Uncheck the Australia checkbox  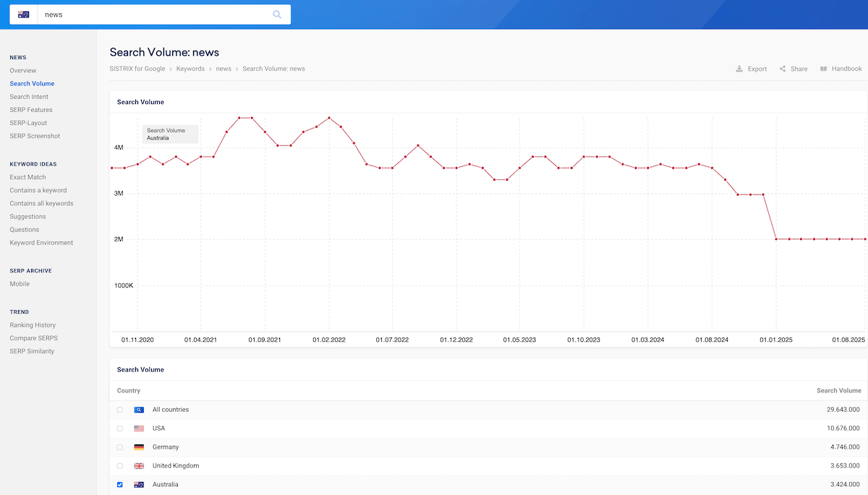tap(119, 484)
